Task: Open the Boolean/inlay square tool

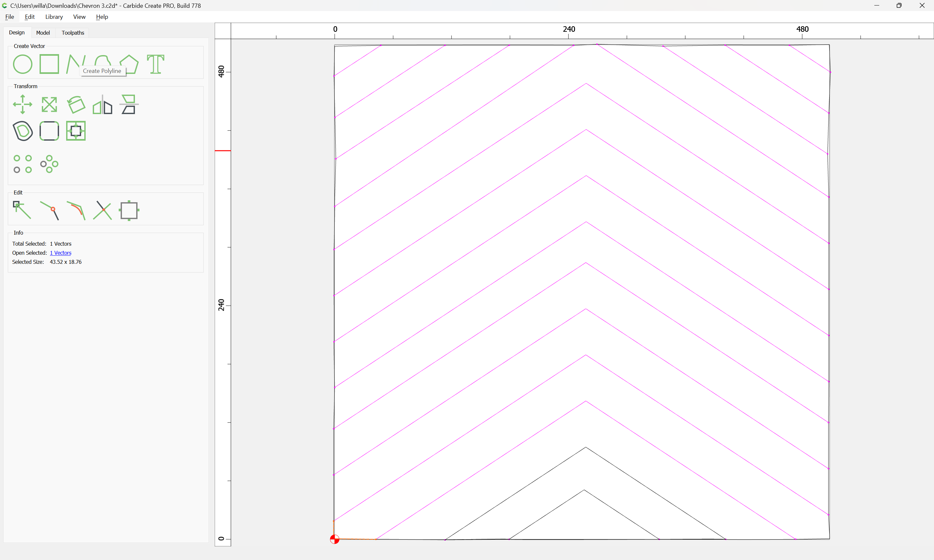Action: click(x=76, y=131)
